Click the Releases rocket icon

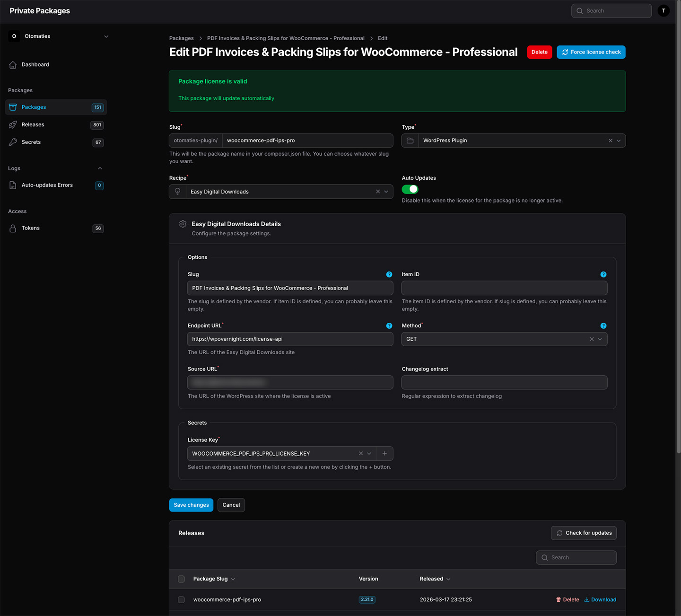[13, 125]
